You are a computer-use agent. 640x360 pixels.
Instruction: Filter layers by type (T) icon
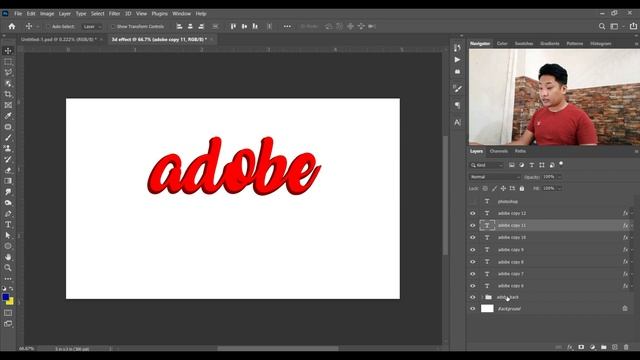(531, 165)
